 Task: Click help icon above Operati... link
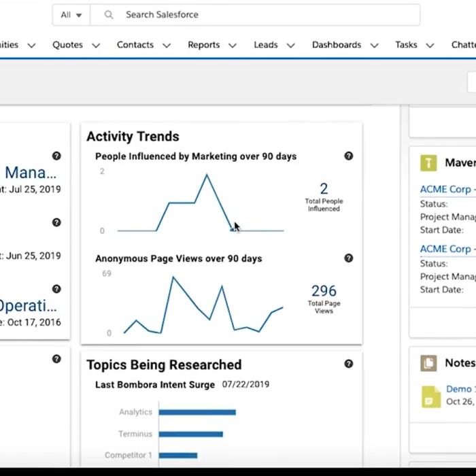click(56, 289)
